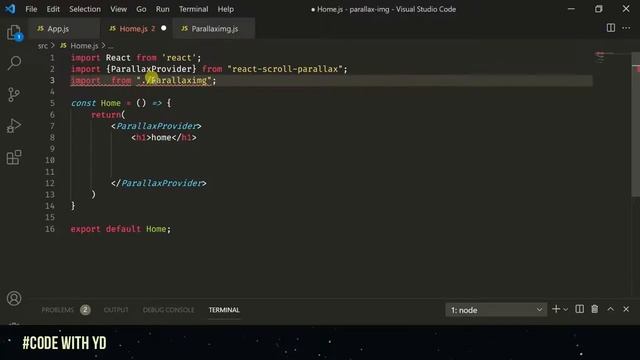
Task: Click 'return(' statement on line 6
Action: tap(108, 115)
